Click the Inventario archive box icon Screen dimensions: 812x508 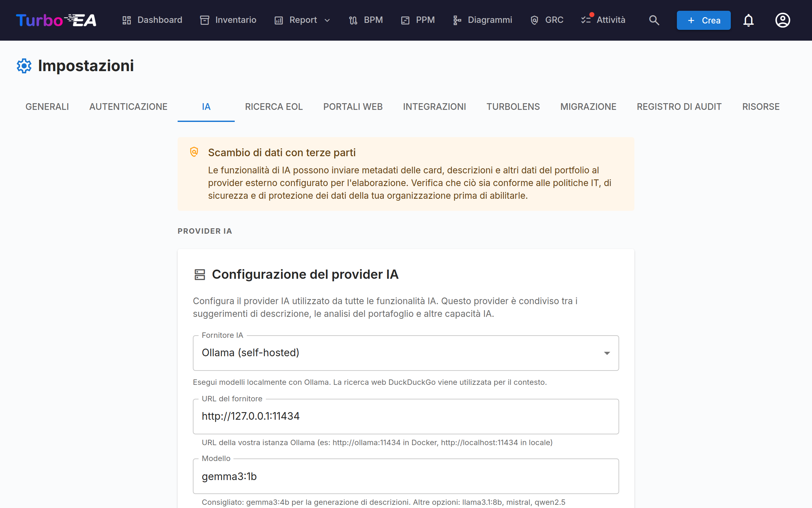(204, 20)
